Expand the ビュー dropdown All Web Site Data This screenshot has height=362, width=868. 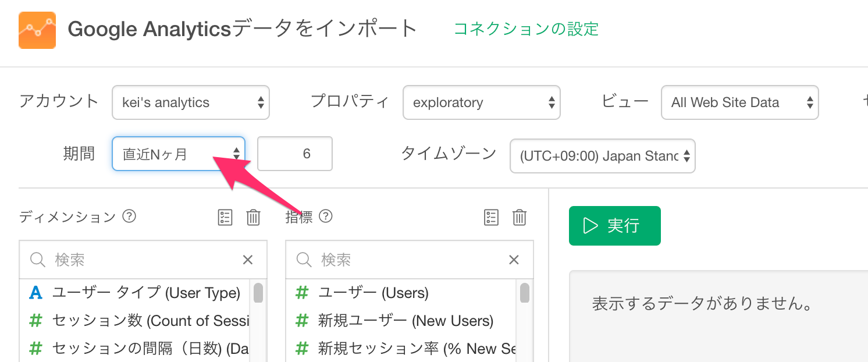pos(739,103)
